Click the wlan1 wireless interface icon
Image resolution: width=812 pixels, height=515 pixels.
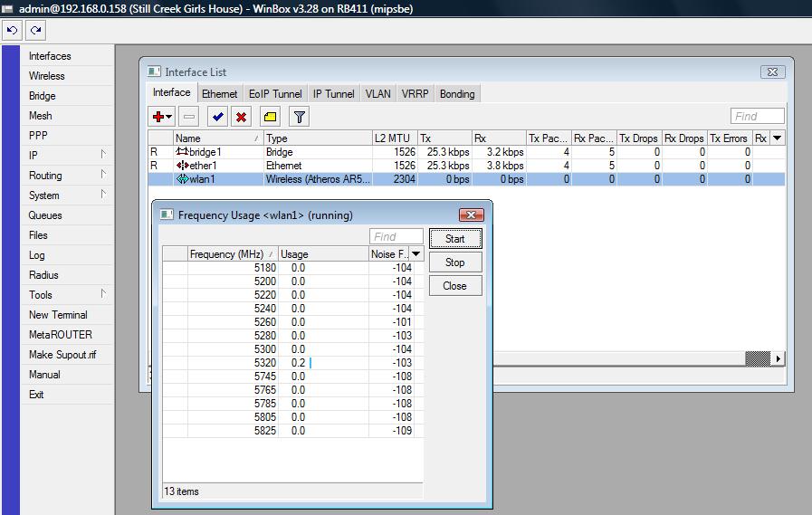coord(182,178)
